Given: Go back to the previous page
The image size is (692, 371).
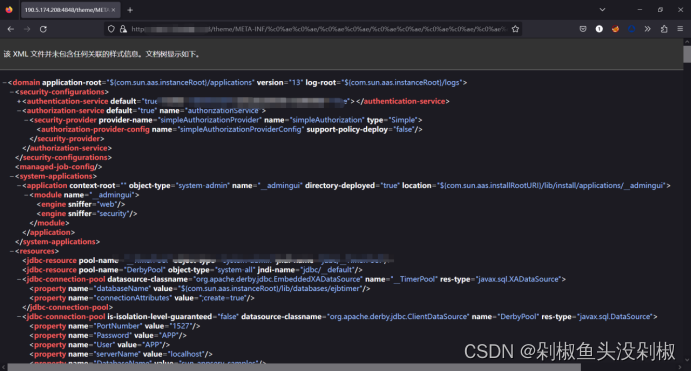Looking at the screenshot, I should pyautogui.click(x=11, y=29).
